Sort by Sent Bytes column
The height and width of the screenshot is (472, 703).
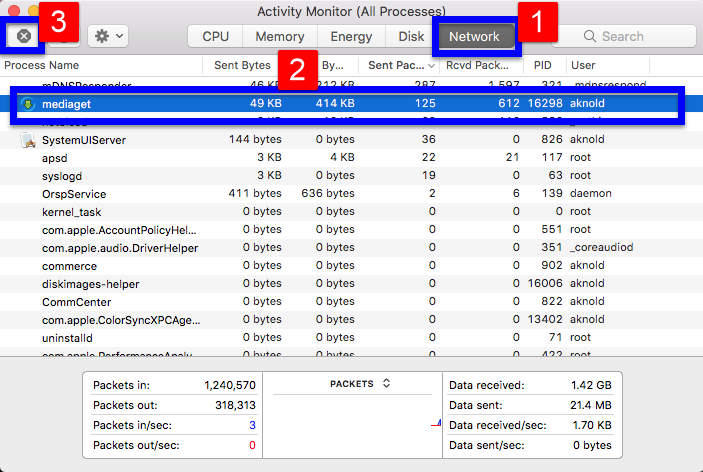pos(242,65)
